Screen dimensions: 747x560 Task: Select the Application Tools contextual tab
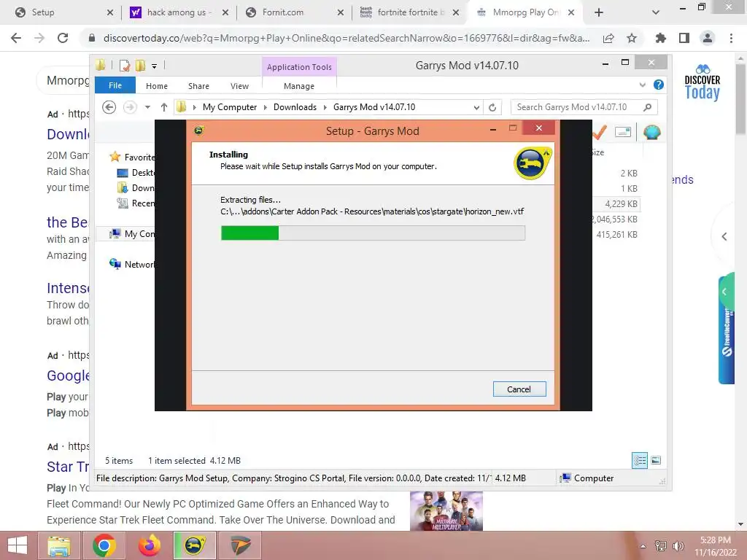(299, 66)
